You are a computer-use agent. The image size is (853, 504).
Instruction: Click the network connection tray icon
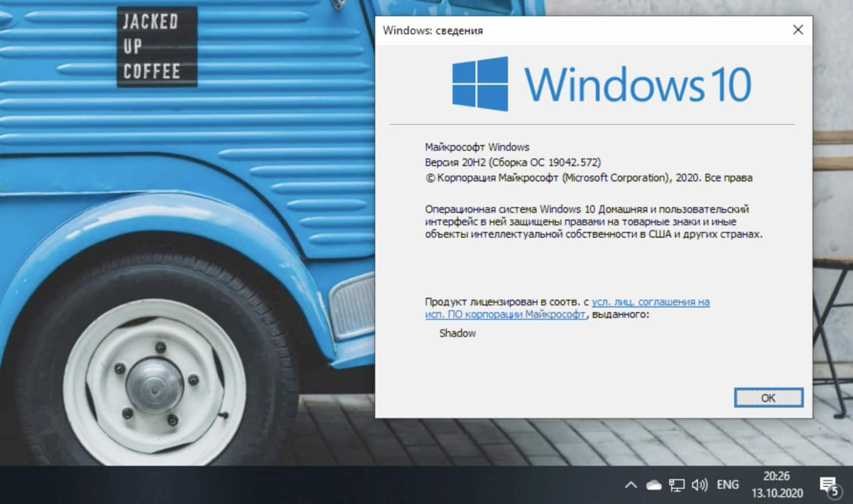point(677,485)
